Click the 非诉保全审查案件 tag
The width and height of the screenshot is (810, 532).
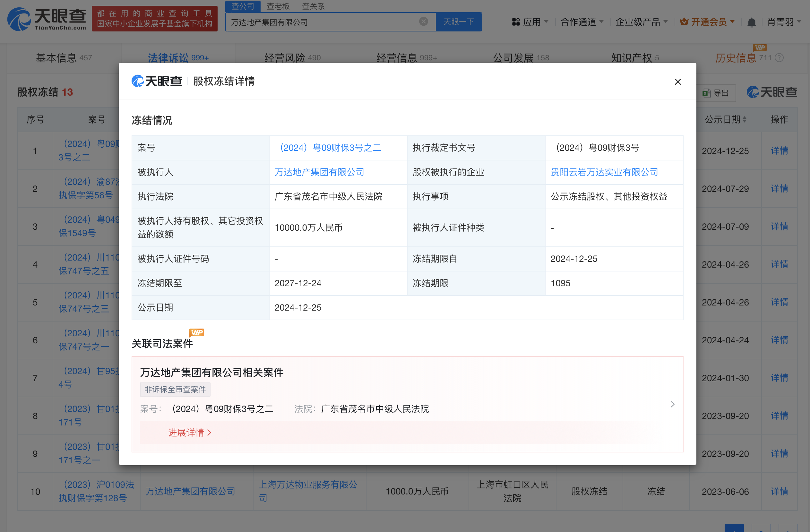click(x=175, y=390)
